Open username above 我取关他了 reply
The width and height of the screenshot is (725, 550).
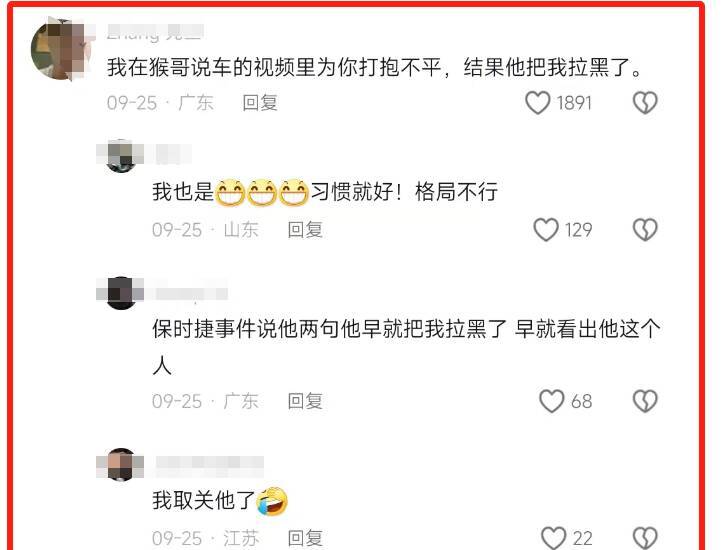tap(209, 464)
